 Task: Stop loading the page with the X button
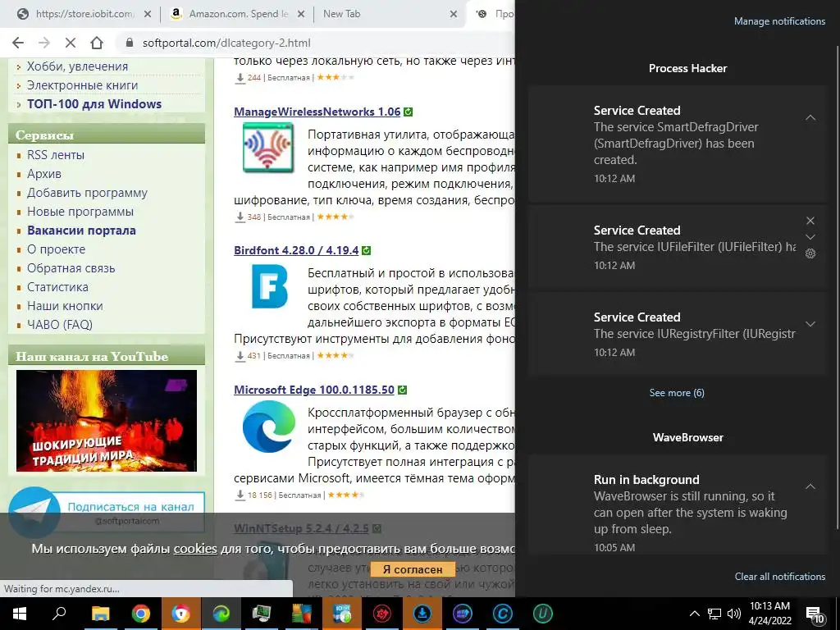71,43
